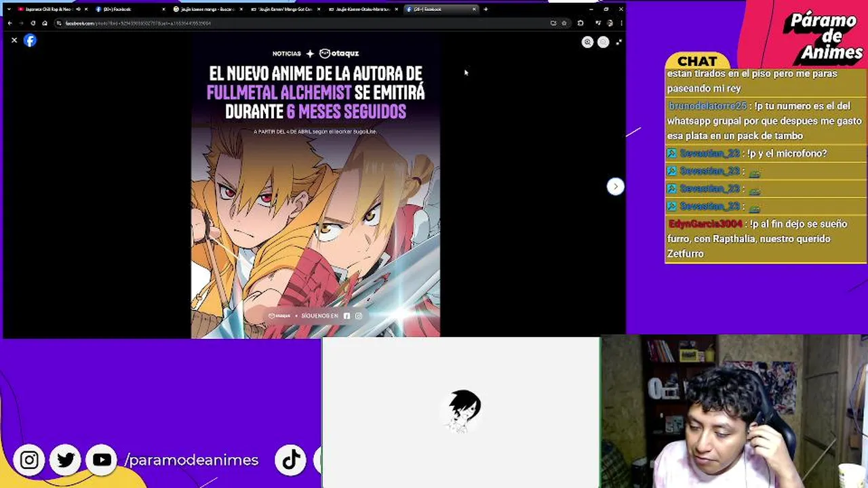
Task: Go forward in browser history
Action: 21,23
